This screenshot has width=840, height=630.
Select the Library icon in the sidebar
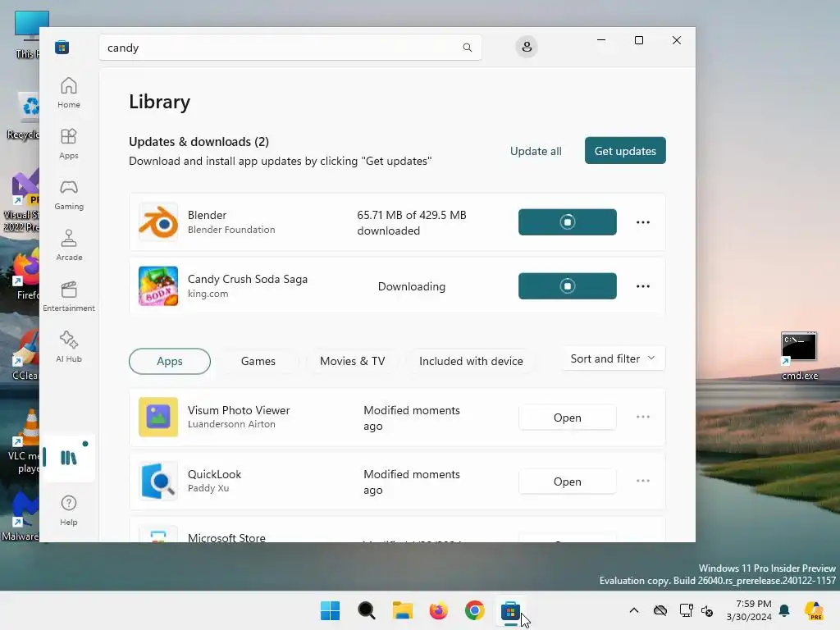click(x=69, y=458)
